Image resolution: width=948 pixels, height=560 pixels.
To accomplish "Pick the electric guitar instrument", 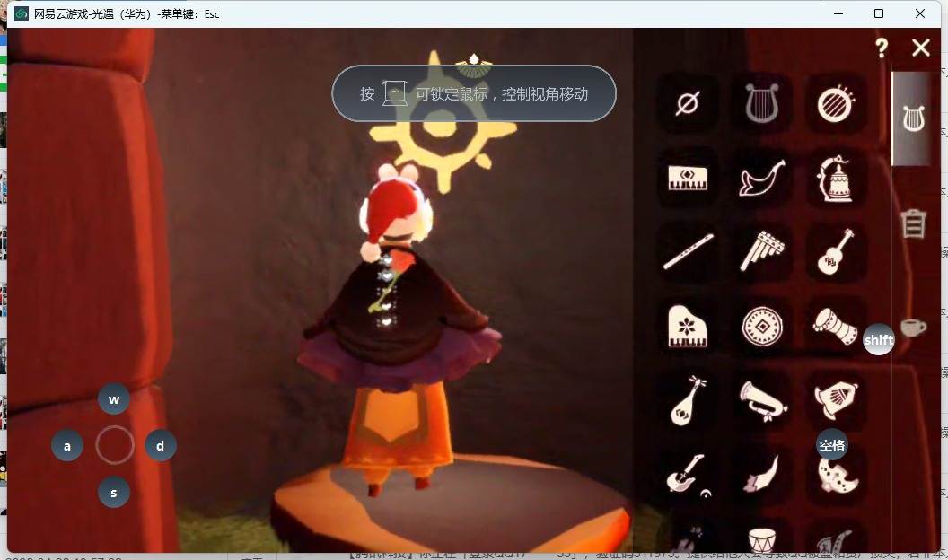I will click(688, 475).
